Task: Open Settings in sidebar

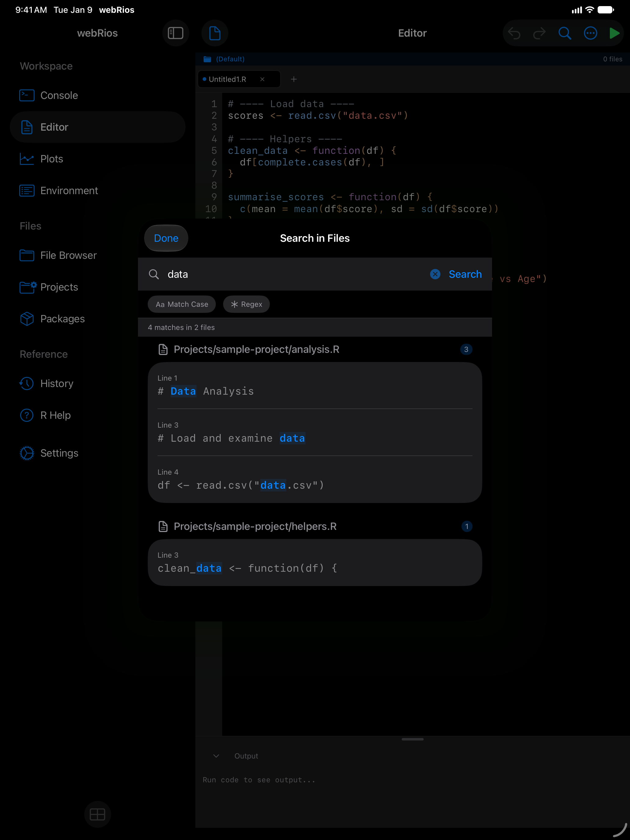Action: [x=98, y=453]
